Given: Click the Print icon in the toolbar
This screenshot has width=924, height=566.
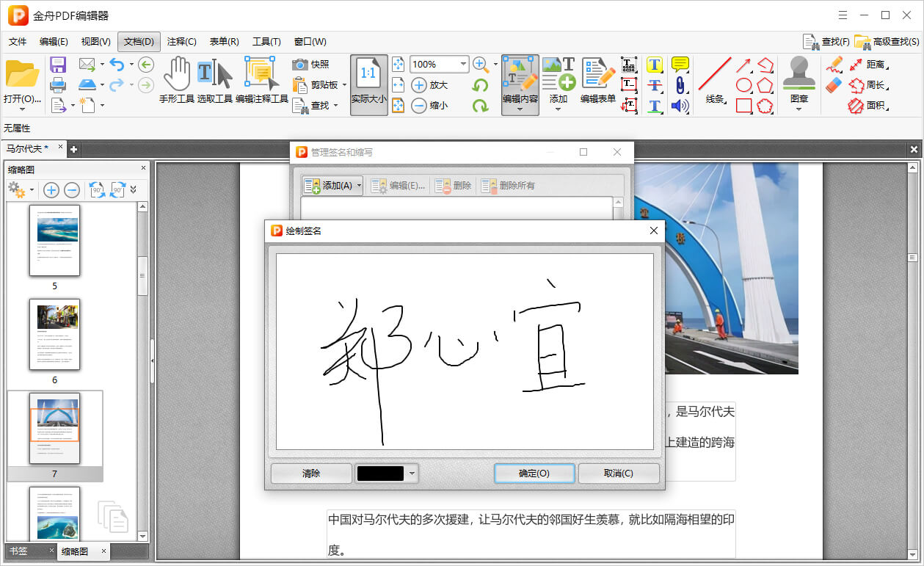Looking at the screenshot, I should click(x=58, y=85).
